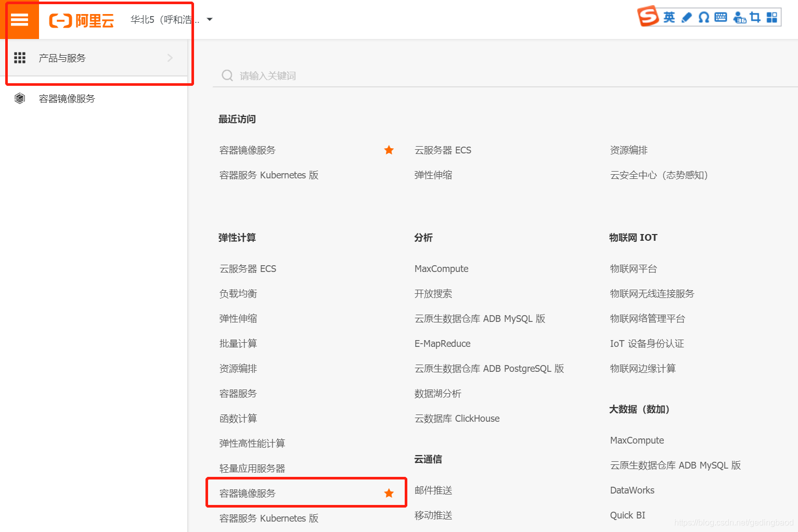Select 轻量应用服务器 service
Viewport: 798px width, 532px height.
(252, 469)
